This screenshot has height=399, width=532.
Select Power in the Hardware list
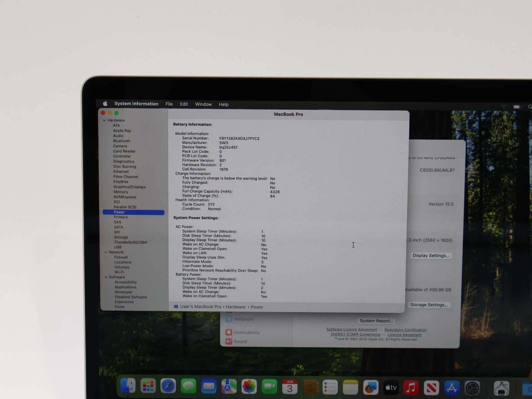pos(134,212)
